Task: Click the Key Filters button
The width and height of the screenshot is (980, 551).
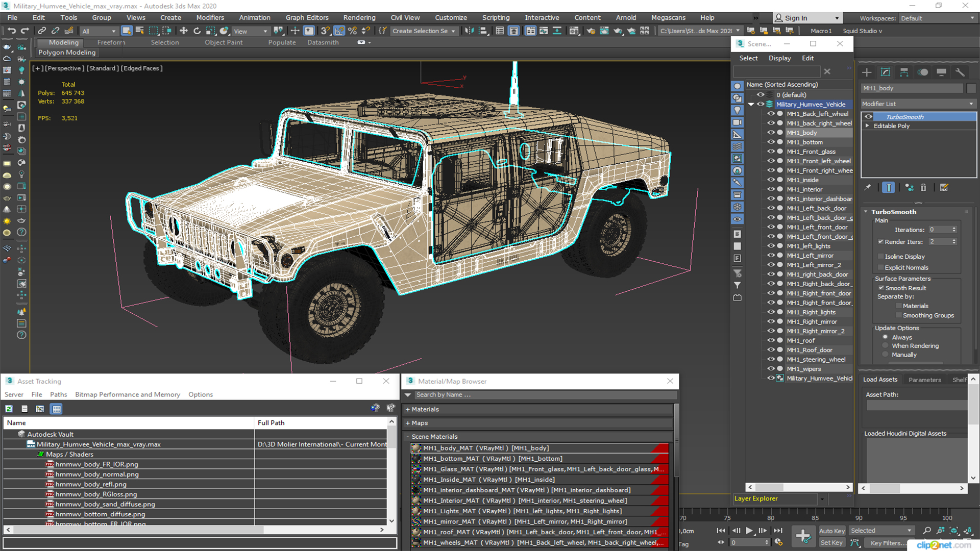Action: (x=887, y=543)
